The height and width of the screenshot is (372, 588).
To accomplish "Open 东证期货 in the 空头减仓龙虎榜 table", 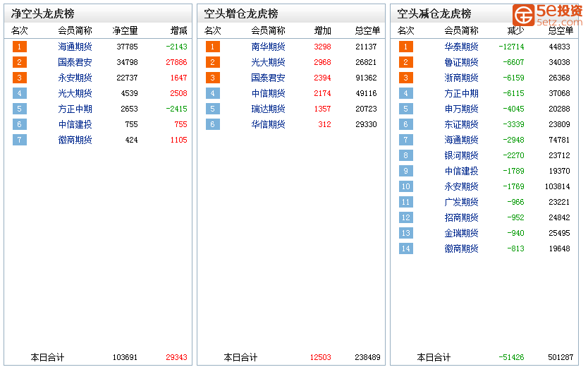I will click(461, 124).
